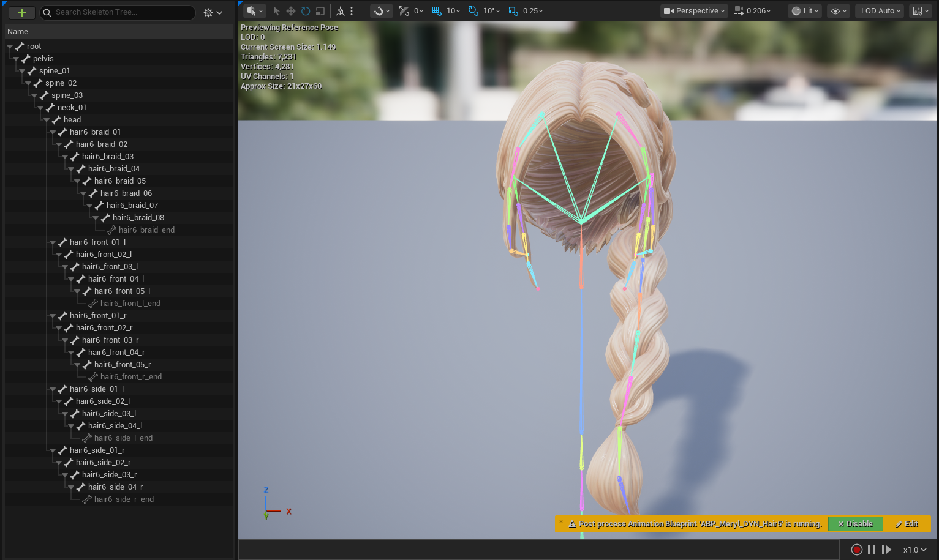Click the bone icon beside hair6_braid_06
Image resolution: width=939 pixels, height=560 pixels.
93,193
